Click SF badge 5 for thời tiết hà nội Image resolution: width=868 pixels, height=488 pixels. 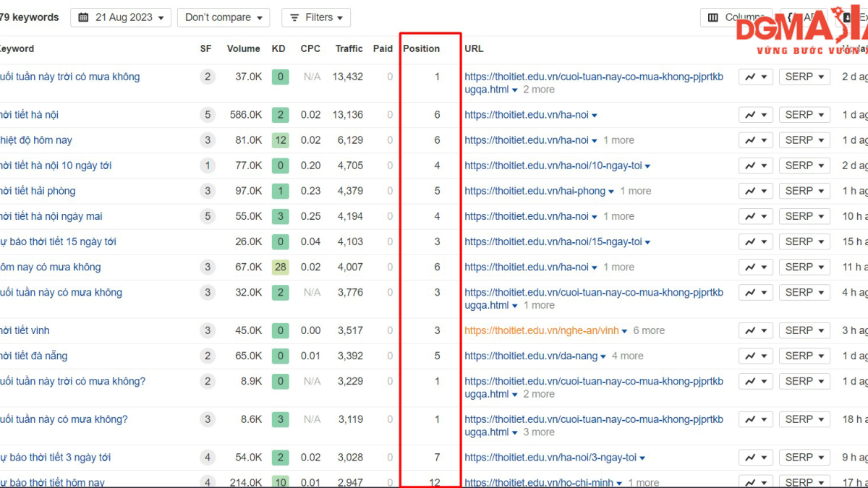[208, 115]
